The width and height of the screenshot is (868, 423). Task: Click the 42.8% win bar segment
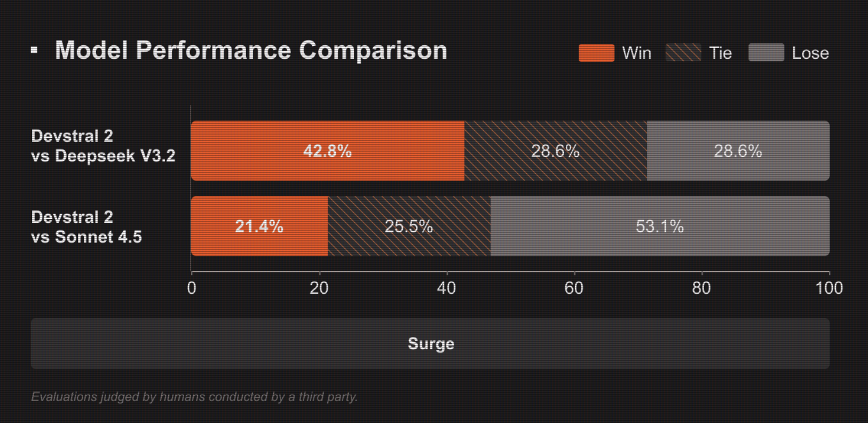(x=327, y=151)
